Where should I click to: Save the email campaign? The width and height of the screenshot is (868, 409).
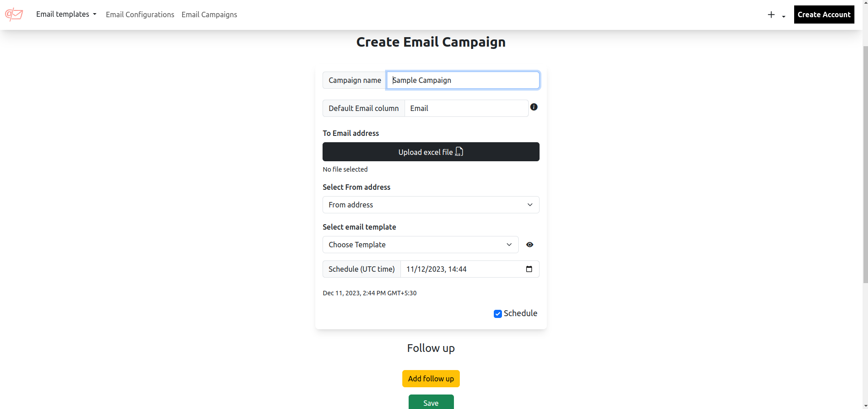click(430, 403)
